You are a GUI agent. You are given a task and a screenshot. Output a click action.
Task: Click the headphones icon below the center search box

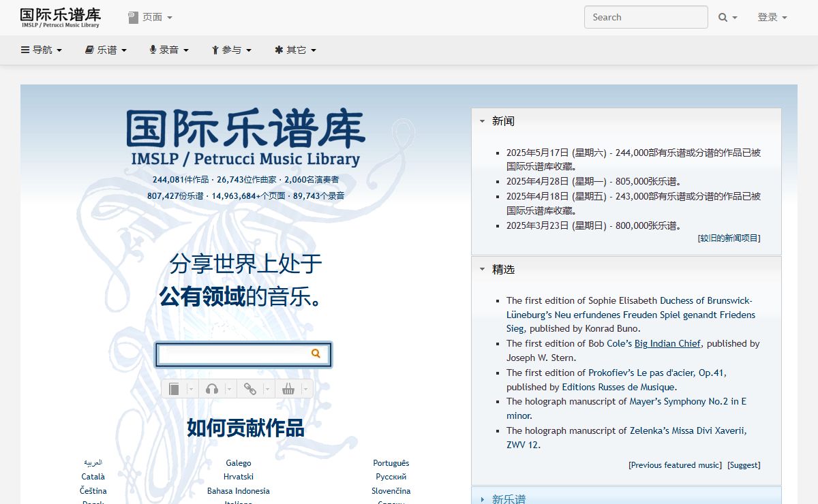(212, 389)
